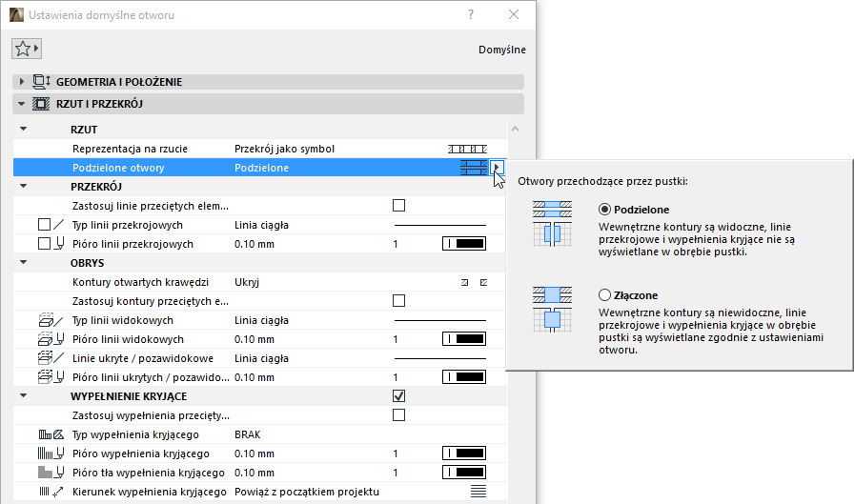This screenshot has height=504, width=855.
Task: Uncheck the Wypełnienie kryjące checkbox
Action: (x=399, y=396)
